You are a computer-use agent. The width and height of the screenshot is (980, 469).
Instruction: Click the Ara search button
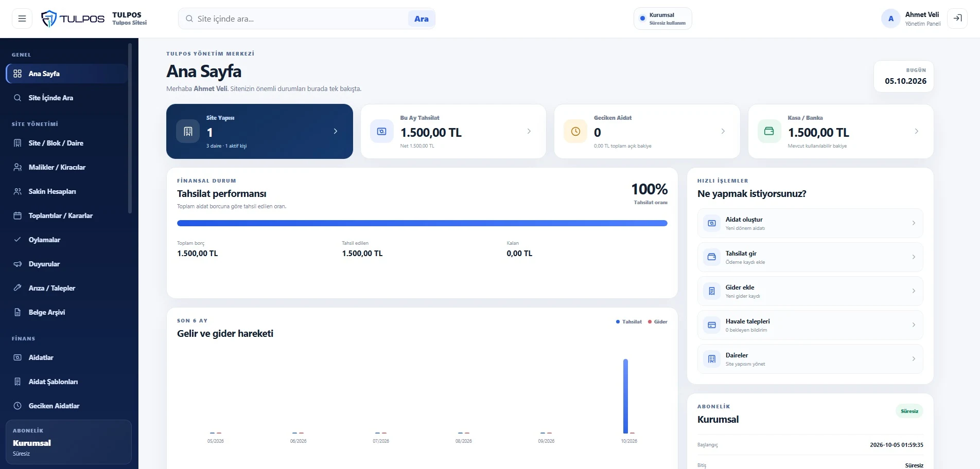coord(422,19)
